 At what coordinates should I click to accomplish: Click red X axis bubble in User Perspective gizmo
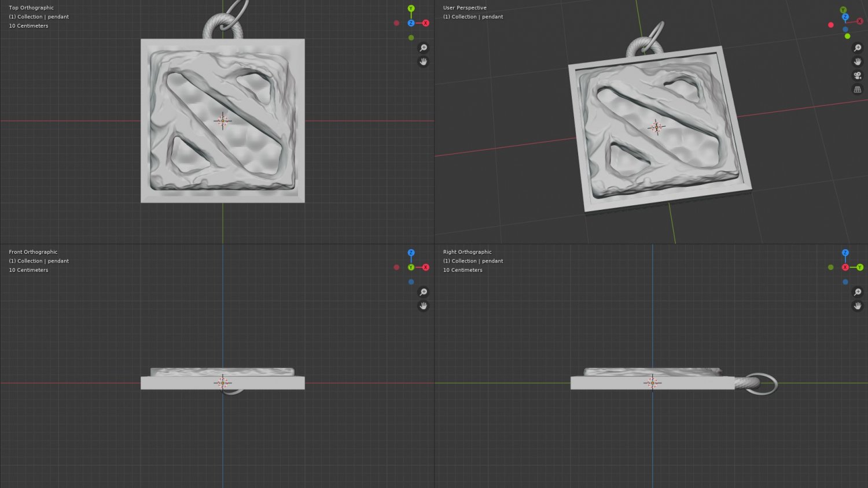point(860,21)
